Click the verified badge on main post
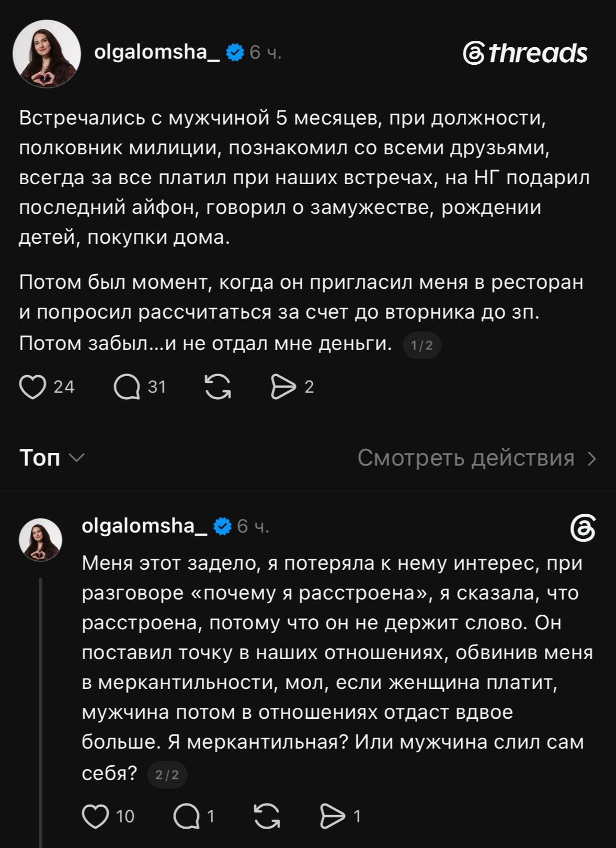Screen dimensions: 616x848 (235, 52)
